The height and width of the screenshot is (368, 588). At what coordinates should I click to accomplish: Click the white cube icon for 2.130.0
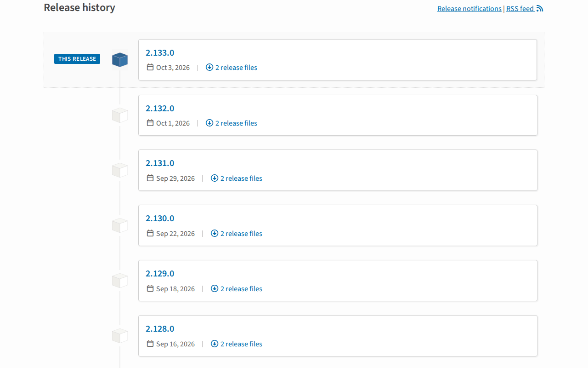(x=120, y=225)
